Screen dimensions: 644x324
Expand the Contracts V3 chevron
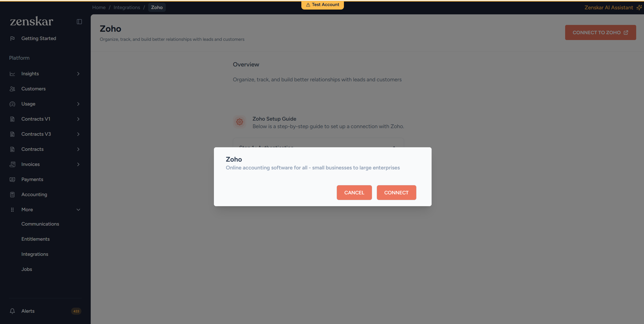[78, 134]
